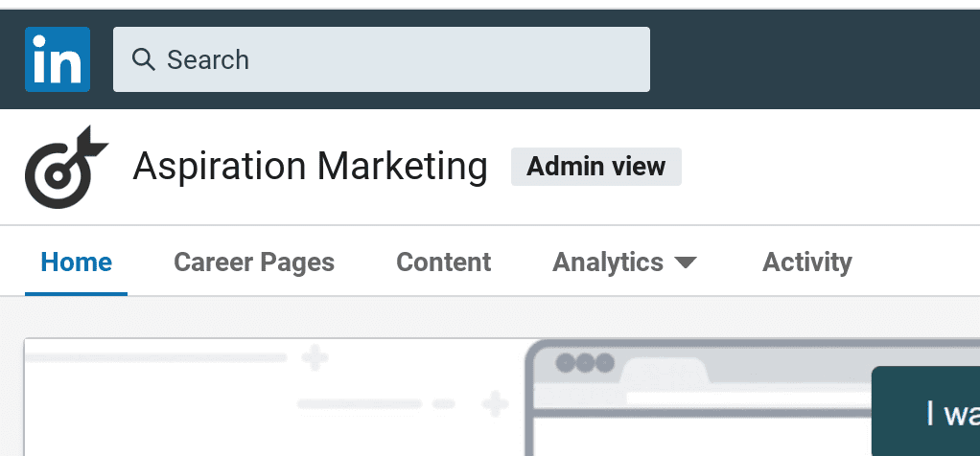This screenshot has width=980, height=456.
Task: Click the three dots in illustrated browser window
Action: [x=584, y=363]
